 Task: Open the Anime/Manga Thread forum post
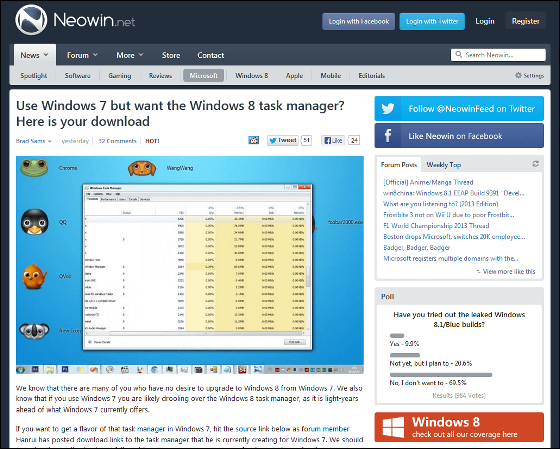(428, 182)
